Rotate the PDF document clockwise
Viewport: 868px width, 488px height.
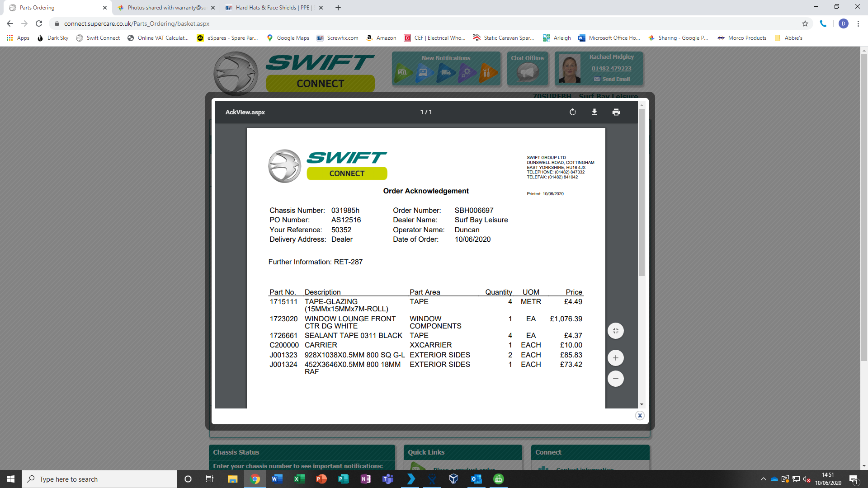pos(573,112)
